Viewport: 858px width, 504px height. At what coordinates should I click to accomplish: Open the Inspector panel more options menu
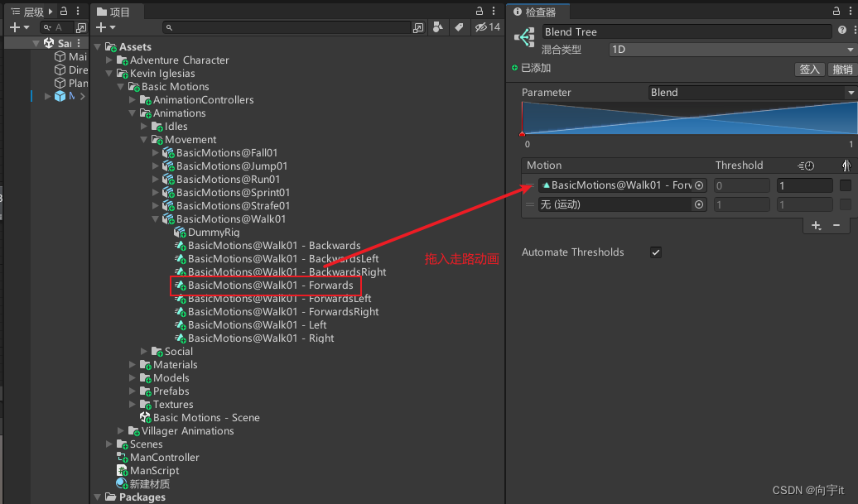point(851,11)
